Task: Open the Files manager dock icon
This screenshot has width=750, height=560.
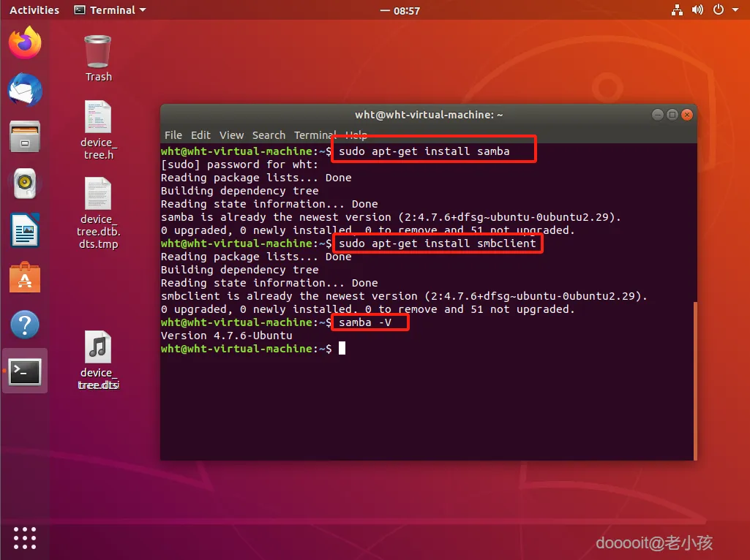Action: coord(25,136)
